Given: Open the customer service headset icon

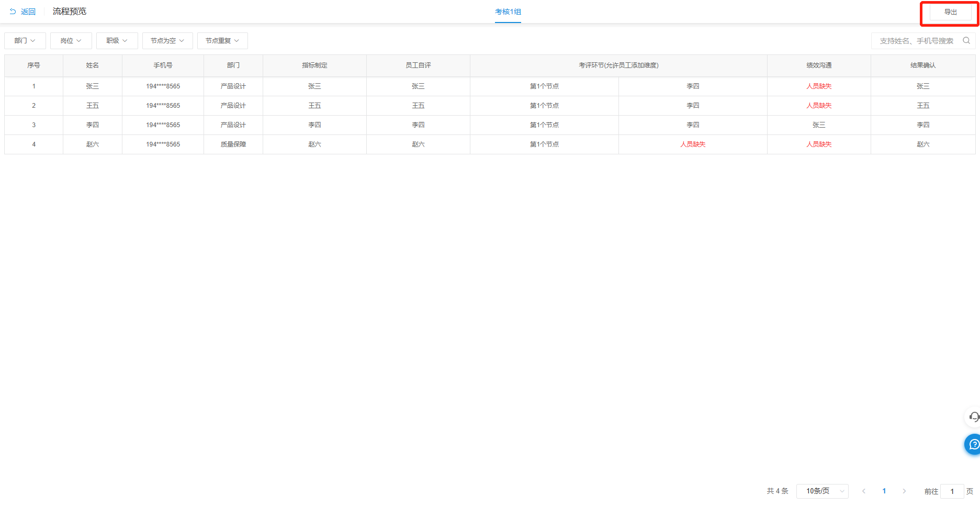Looking at the screenshot, I should (x=973, y=417).
